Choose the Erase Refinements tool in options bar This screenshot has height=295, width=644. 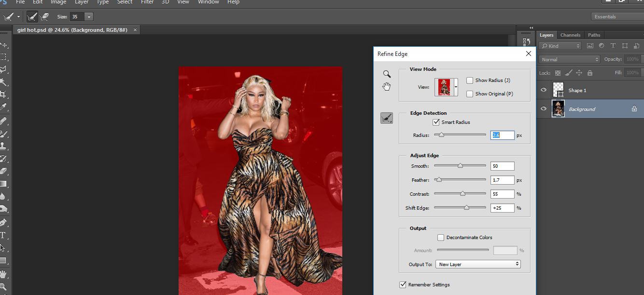(x=44, y=17)
